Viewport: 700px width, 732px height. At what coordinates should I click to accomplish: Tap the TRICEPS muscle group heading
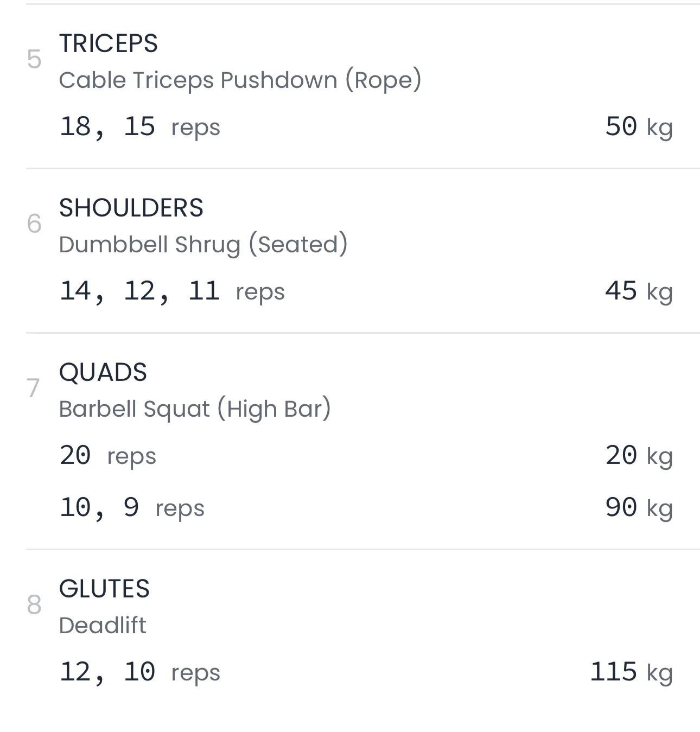[x=108, y=43]
